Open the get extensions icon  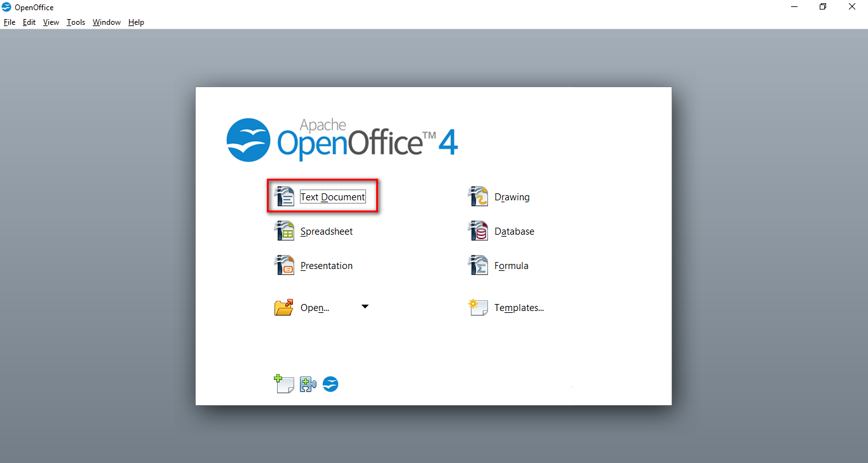pos(308,384)
